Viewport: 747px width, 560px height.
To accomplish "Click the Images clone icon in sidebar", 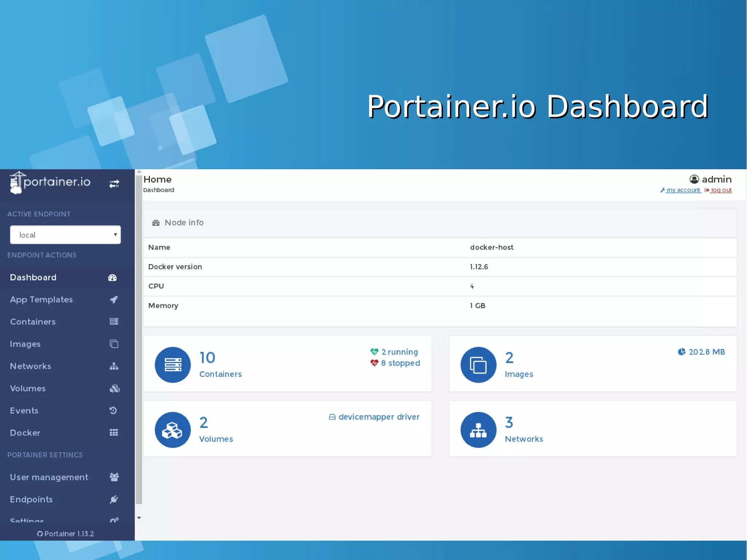I will click(114, 344).
